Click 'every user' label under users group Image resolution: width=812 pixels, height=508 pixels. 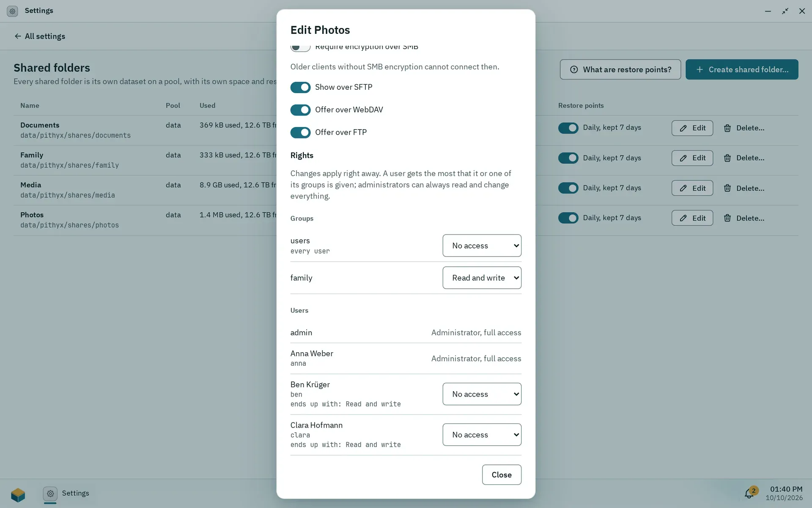tap(310, 251)
